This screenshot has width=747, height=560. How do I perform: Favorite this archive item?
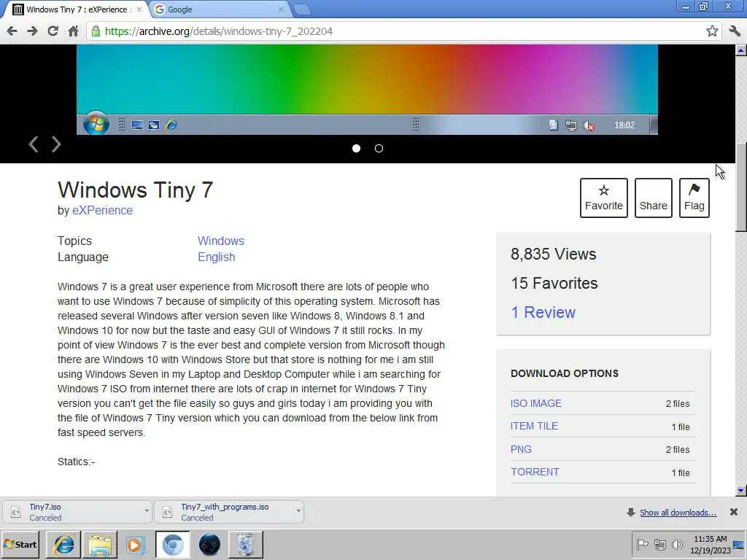coord(603,198)
